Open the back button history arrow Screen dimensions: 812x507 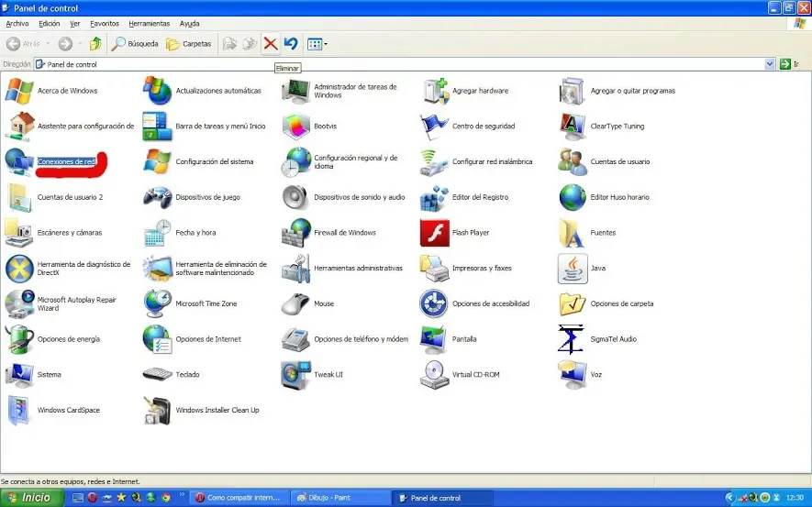pyautogui.click(x=48, y=44)
